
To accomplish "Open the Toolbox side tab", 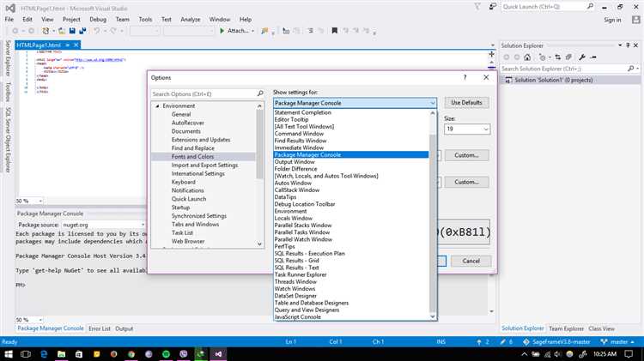I will (x=8, y=92).
